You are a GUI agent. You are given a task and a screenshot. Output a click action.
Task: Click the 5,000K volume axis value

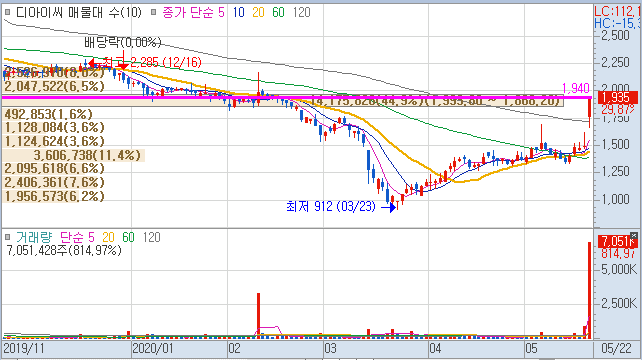point(619,269)
